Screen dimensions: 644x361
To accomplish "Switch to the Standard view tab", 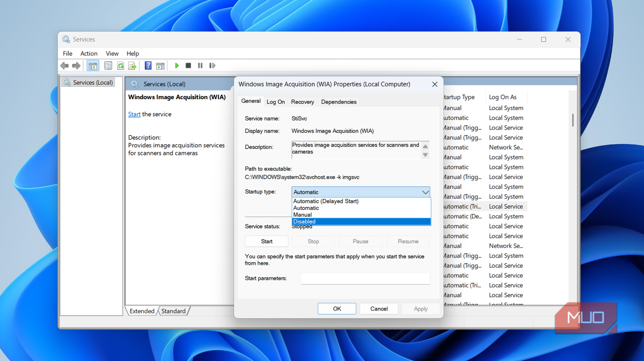I will pyautogui.click(x=173, y=311).
